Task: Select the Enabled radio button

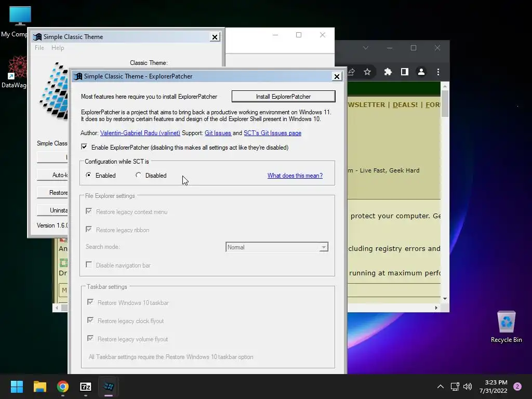Action: 88,175
